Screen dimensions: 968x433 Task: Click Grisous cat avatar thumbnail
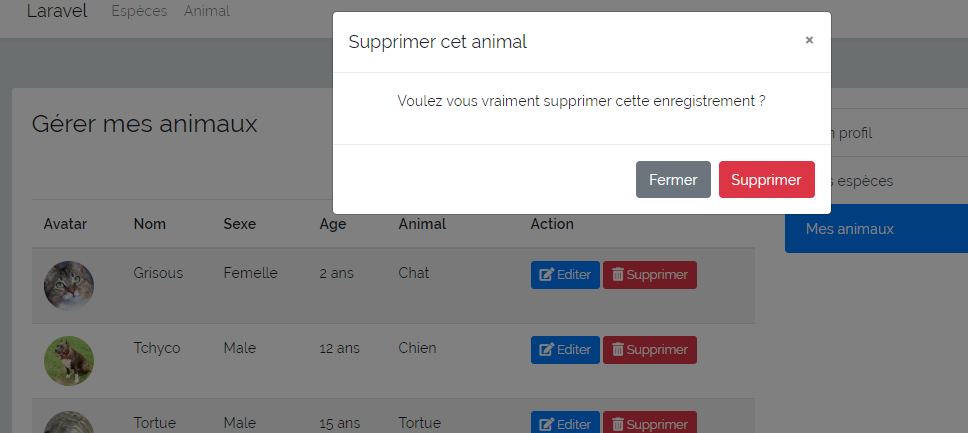(69, 285)
